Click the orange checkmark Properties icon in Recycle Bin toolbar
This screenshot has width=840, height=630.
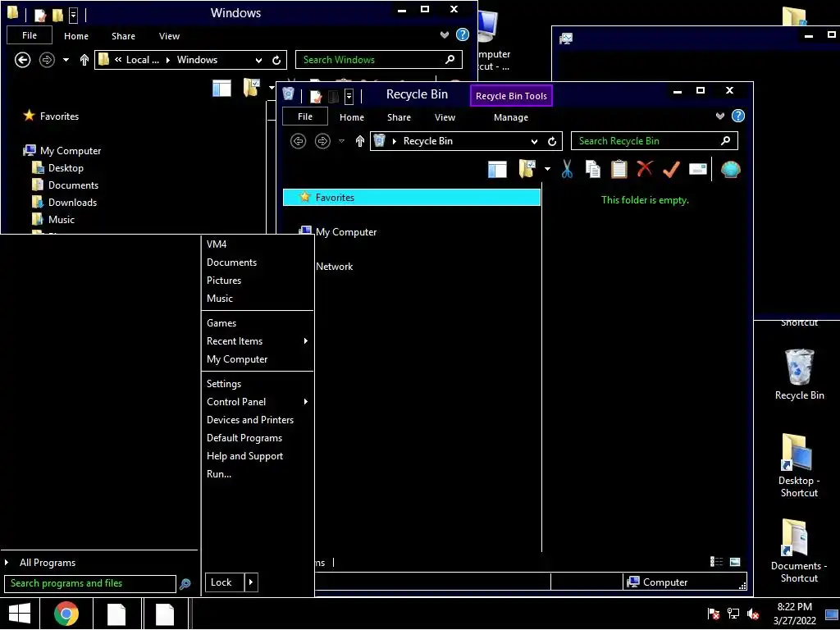[671, 169]
